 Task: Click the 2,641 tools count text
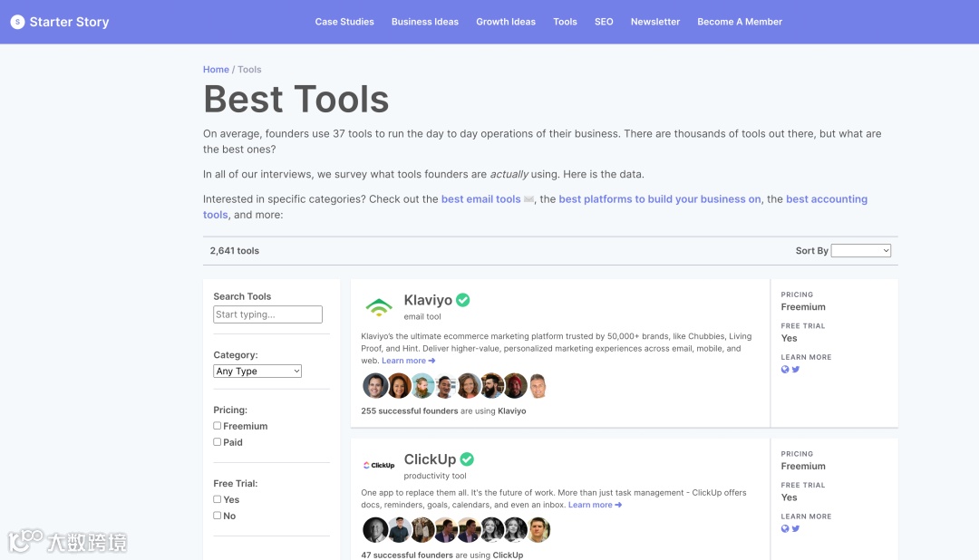[x=234, y=250]
